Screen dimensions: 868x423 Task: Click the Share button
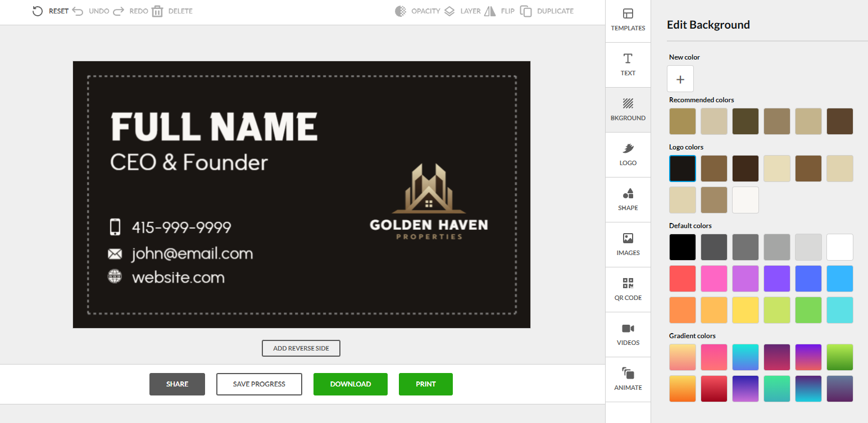point(177,384)
